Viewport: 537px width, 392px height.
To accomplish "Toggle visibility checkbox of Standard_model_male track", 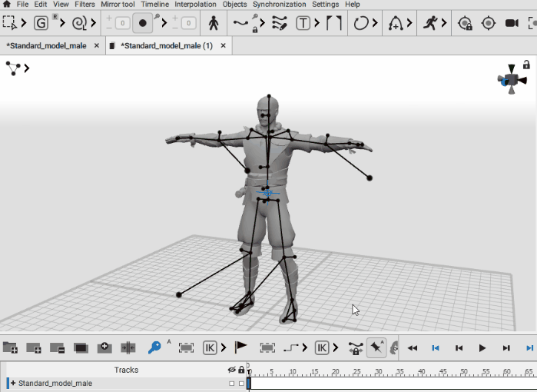I will (232, 383).
